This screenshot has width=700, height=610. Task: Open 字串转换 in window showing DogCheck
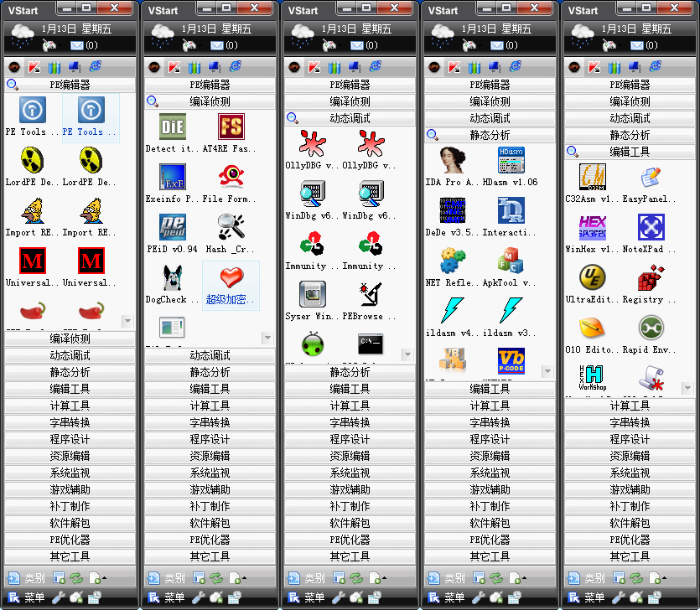210,422
